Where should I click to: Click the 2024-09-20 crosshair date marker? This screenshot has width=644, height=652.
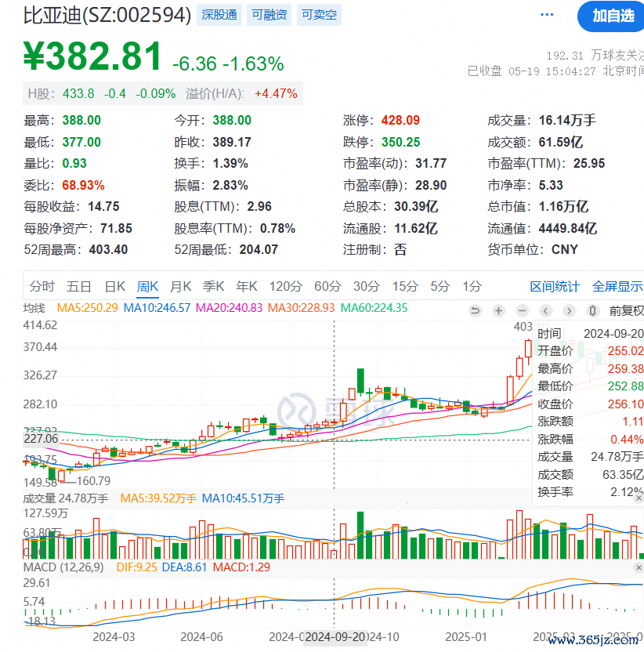click(x=335, y=637)
